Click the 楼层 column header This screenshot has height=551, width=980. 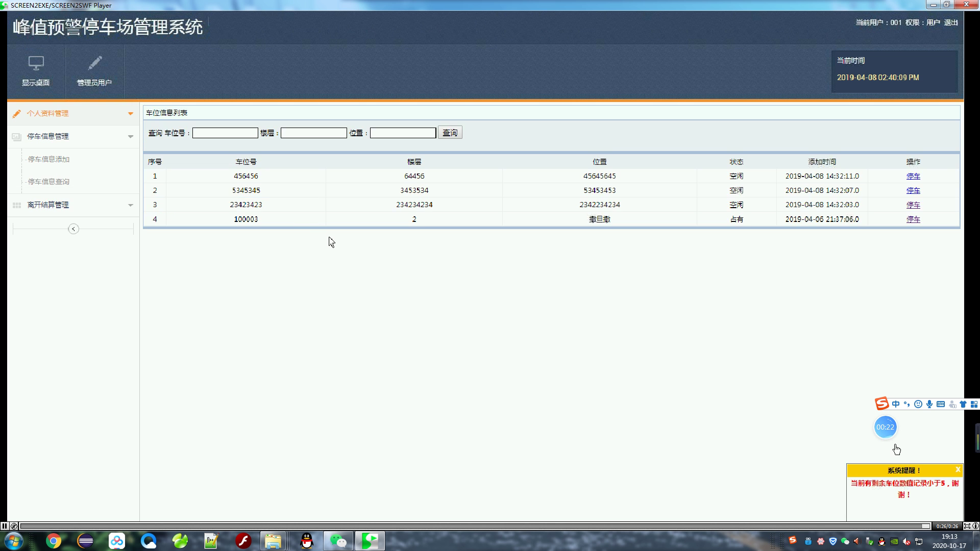(414, 162)
